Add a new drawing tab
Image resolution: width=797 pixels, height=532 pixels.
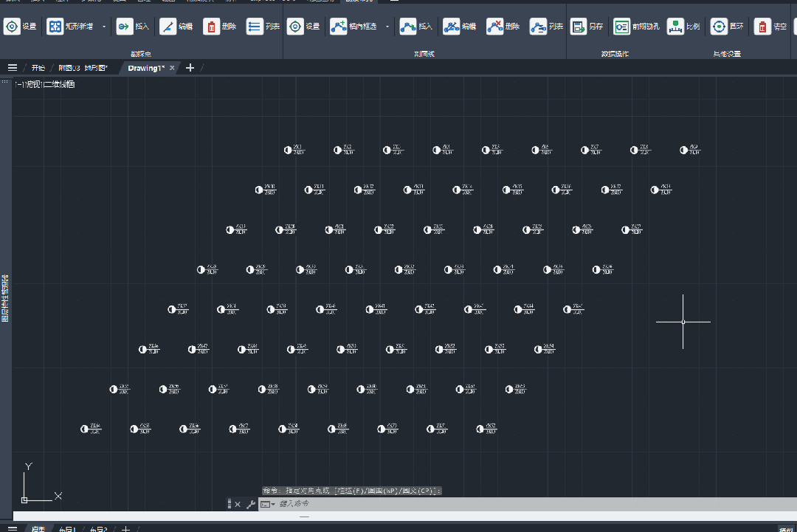[x=190, y=68]
